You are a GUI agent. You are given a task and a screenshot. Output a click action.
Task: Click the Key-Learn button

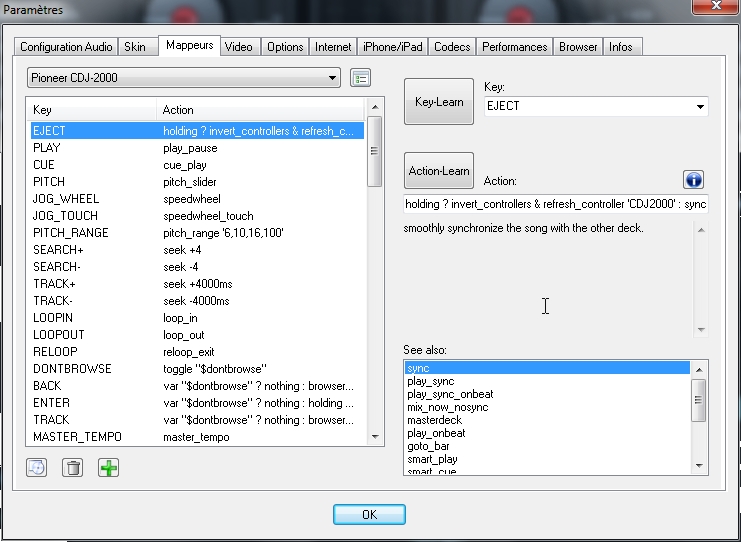click(x=439, y=102)
